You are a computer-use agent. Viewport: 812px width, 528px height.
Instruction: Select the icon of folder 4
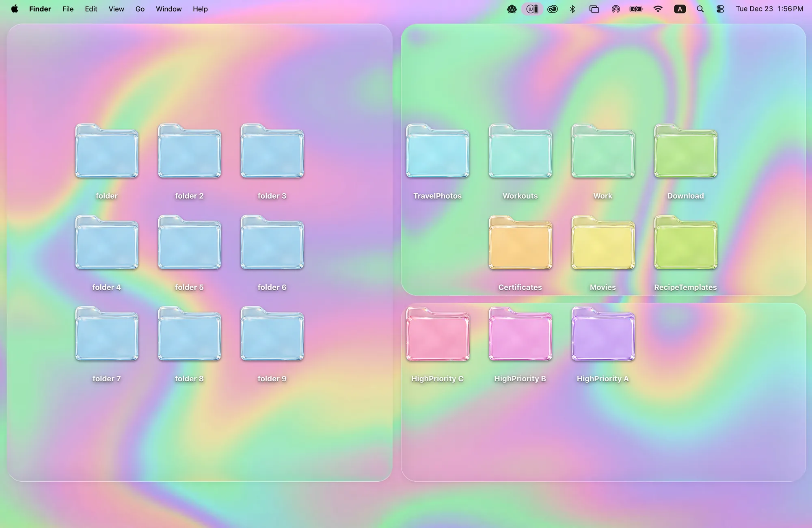[x=107, y=242]
